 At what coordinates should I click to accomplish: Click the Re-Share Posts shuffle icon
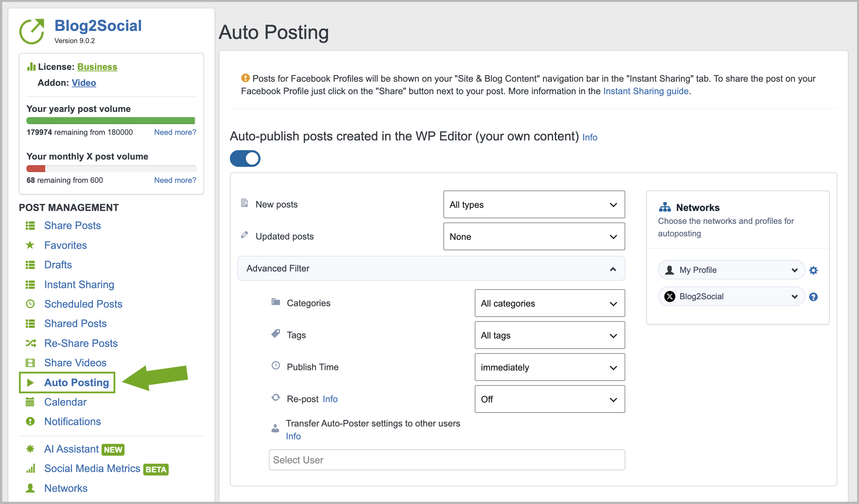coord(31,343)
